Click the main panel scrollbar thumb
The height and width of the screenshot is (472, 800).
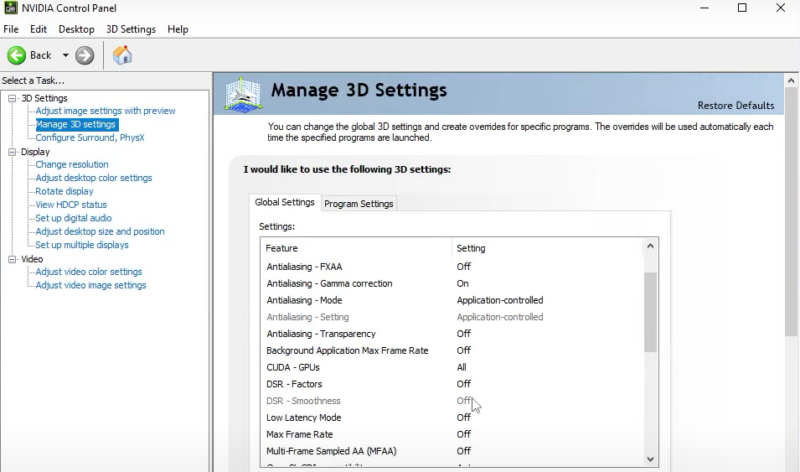(791, 212)
